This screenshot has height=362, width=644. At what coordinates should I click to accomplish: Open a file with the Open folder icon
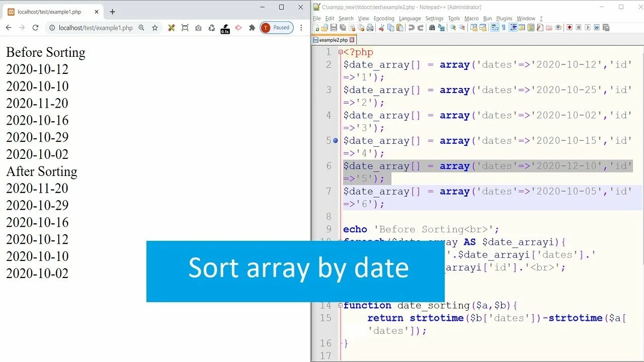tap(324, 28)
